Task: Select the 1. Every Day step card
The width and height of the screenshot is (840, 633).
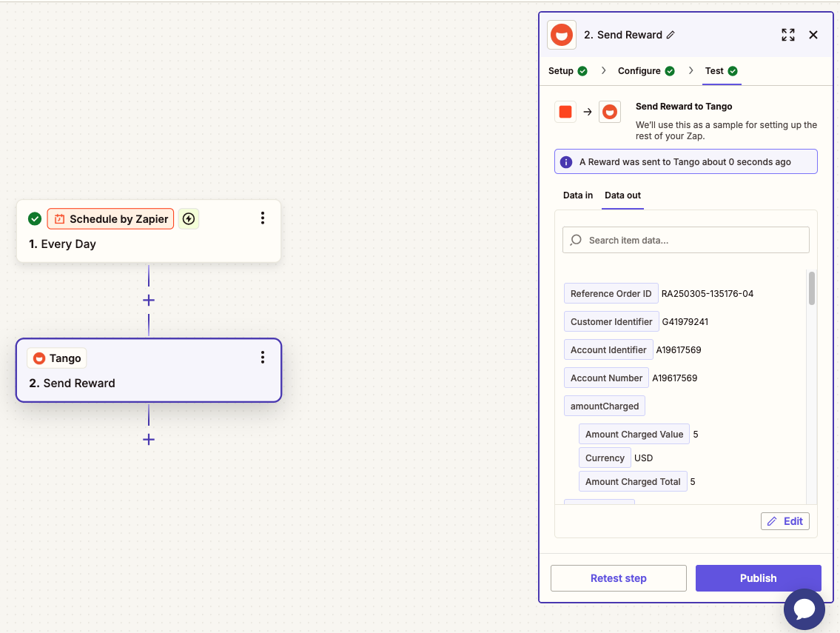Action: (x=149, y=231)
